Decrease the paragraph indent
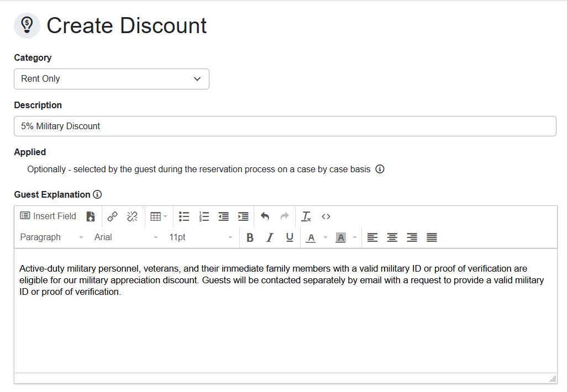The height and width of the screenshot is (392, 567). (x=223, y=216)
